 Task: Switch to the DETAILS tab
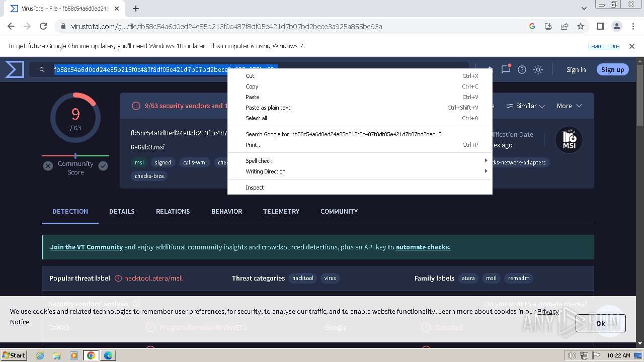(x=122, y=211)
